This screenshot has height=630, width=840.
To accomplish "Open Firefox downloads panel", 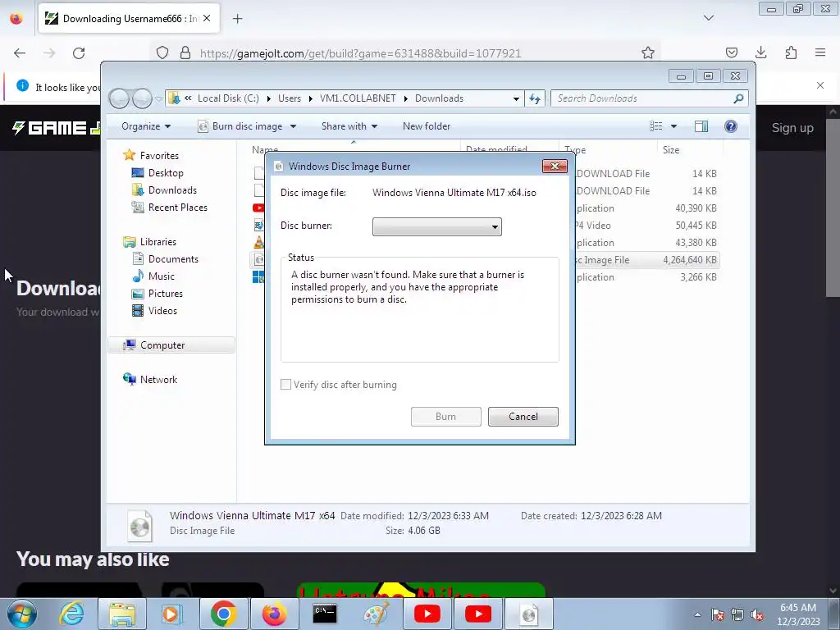I will [760, 52].
